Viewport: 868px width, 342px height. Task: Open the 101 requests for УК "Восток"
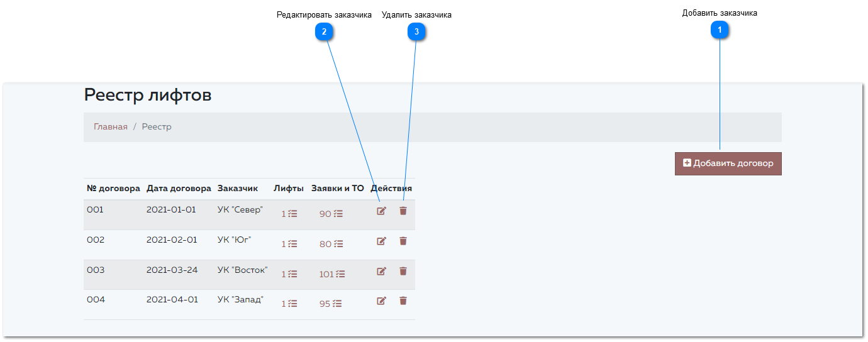point(332,274)
